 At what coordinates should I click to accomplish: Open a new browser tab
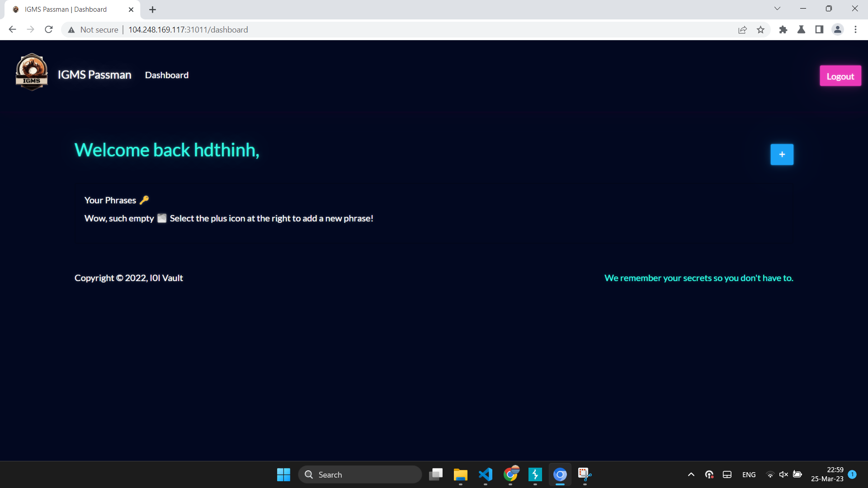[x=152, y=9]
